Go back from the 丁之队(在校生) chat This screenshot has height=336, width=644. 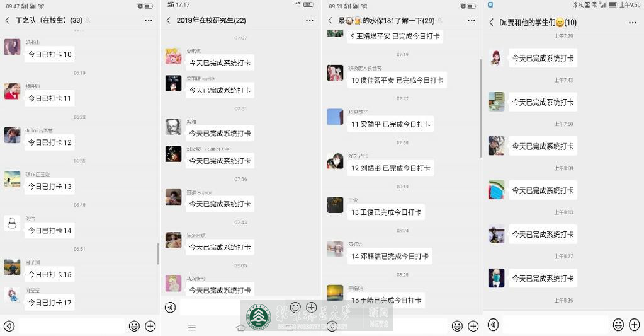pos(7,20)
